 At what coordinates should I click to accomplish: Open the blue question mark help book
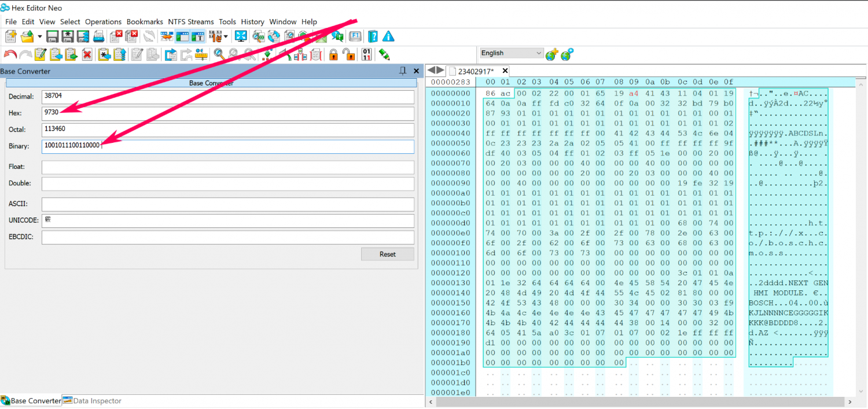pyautogui.click(x=373, y=36)
